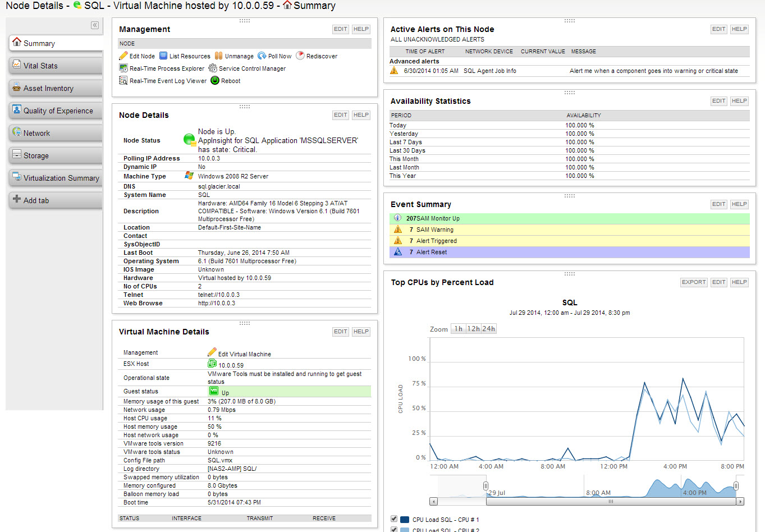This screenshot has height=532, width=765.
Task: Open the Real-Time Event Log Viewer
Action: 124,80
